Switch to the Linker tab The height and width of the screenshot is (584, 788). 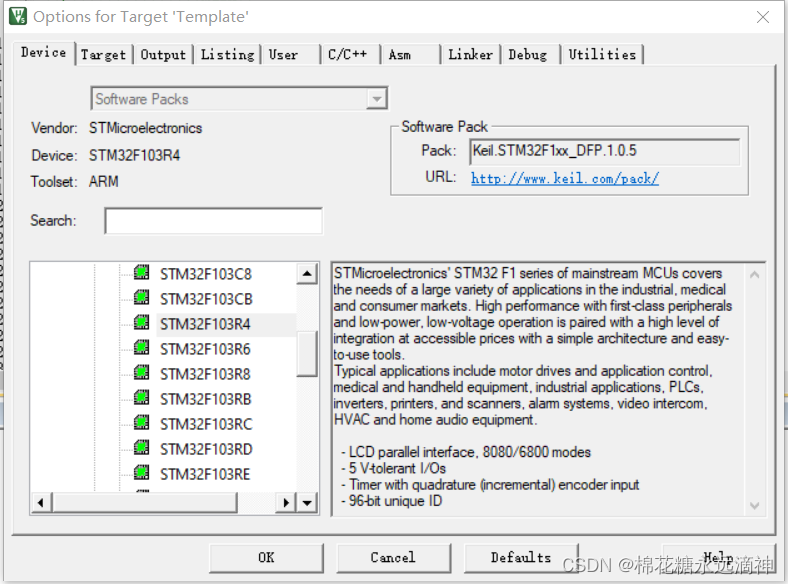470,55
